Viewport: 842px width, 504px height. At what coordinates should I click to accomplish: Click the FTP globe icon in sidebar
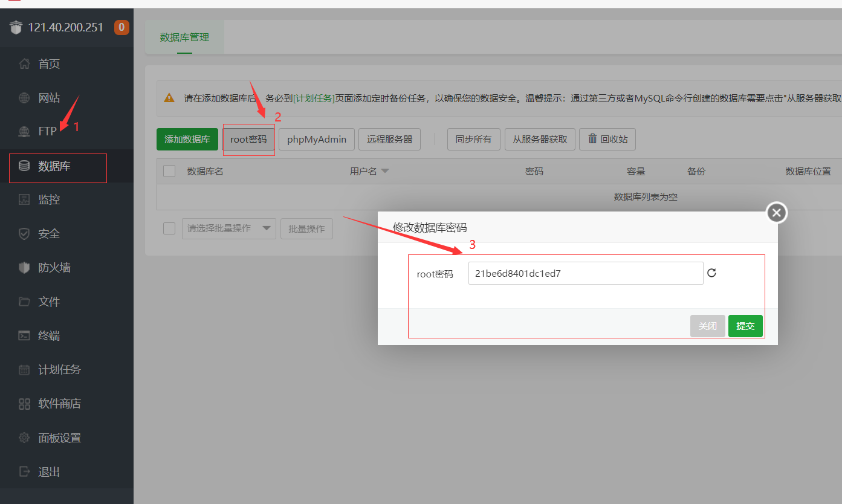24,131
